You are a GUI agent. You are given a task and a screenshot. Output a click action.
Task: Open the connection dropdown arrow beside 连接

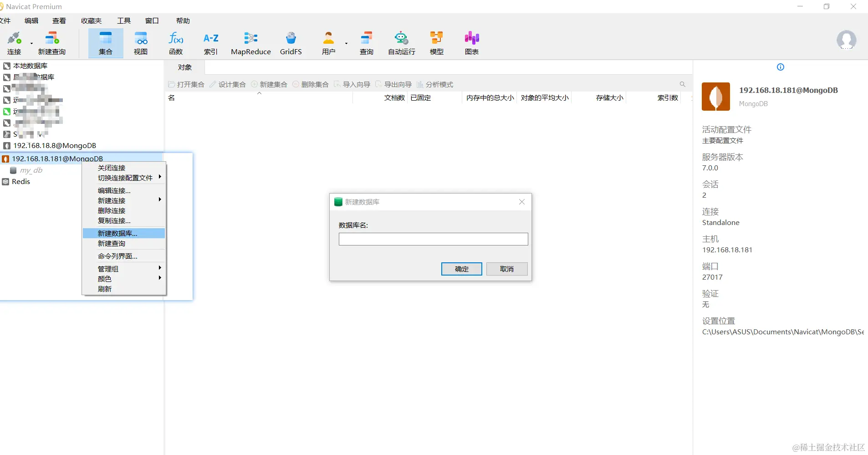(x=31, y=43)
